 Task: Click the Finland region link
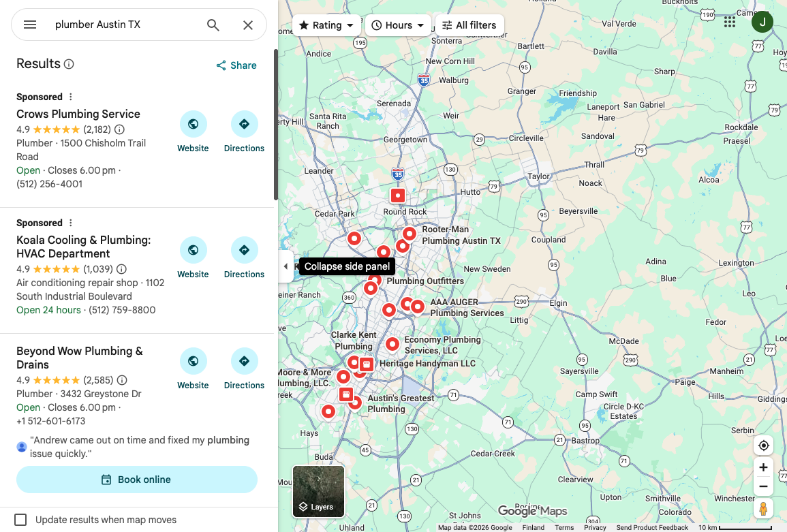pyautogui.click(x=533, y=527)
